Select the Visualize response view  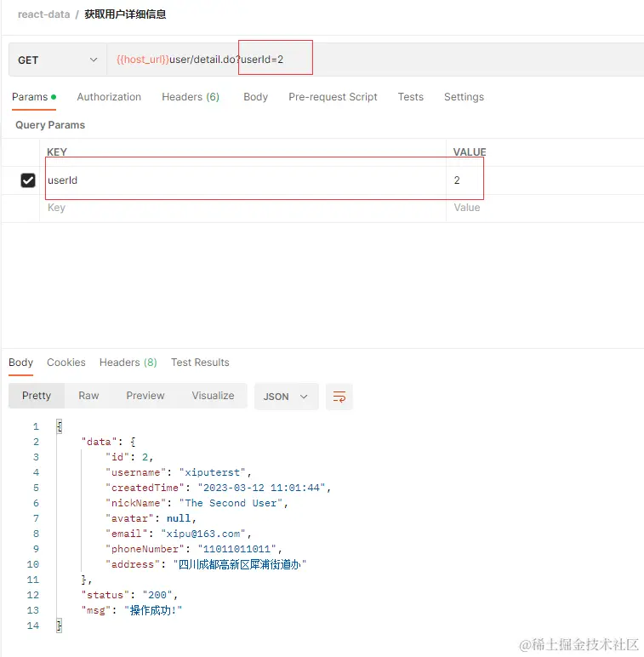coord(214,396)
